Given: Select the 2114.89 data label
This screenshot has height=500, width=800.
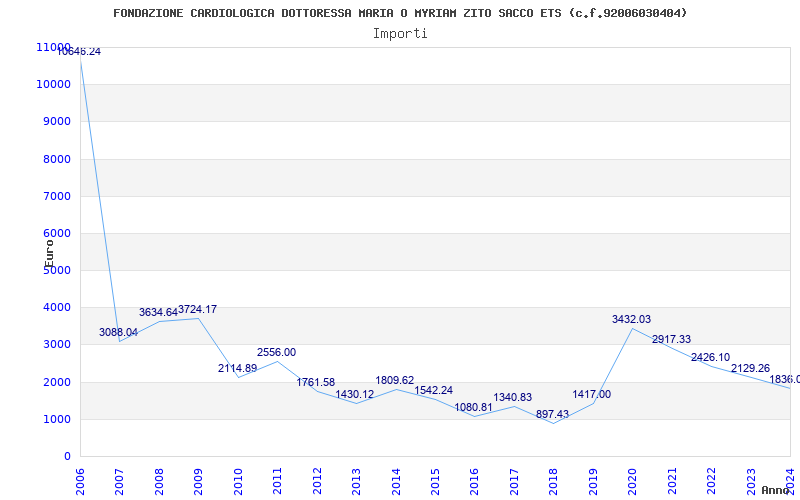Looking at the screenshot, I should point(237,368).
